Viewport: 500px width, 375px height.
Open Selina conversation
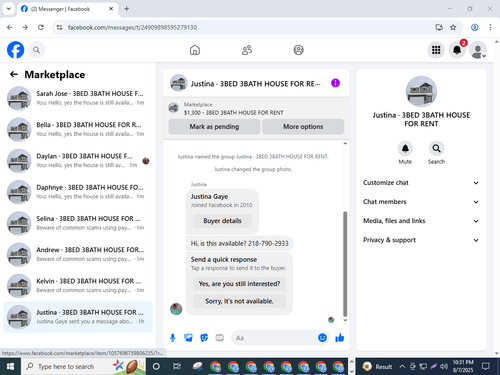pos(78,223)
